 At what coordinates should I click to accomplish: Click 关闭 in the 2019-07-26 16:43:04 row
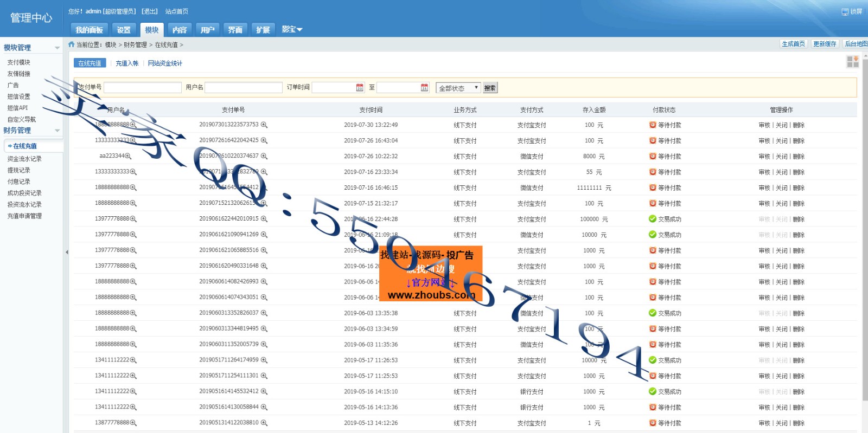[x=781, y=141]
